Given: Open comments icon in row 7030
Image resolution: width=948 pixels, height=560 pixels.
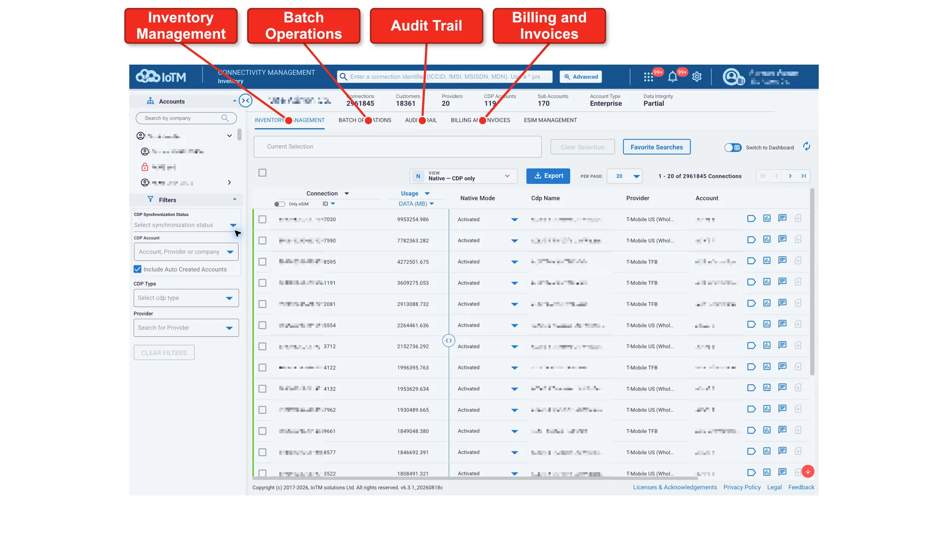Looking at the screenshot, I should (783, 218).
